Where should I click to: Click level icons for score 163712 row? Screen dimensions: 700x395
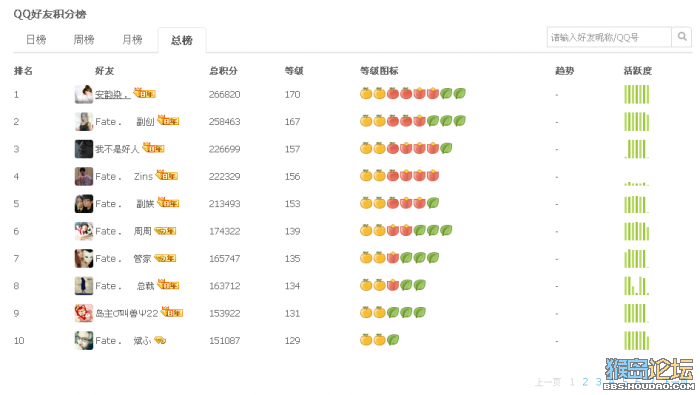tap(393, 285)
